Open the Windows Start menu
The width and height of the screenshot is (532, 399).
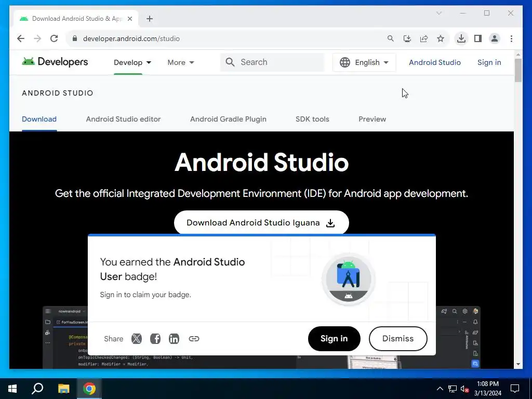click(12, 389)
